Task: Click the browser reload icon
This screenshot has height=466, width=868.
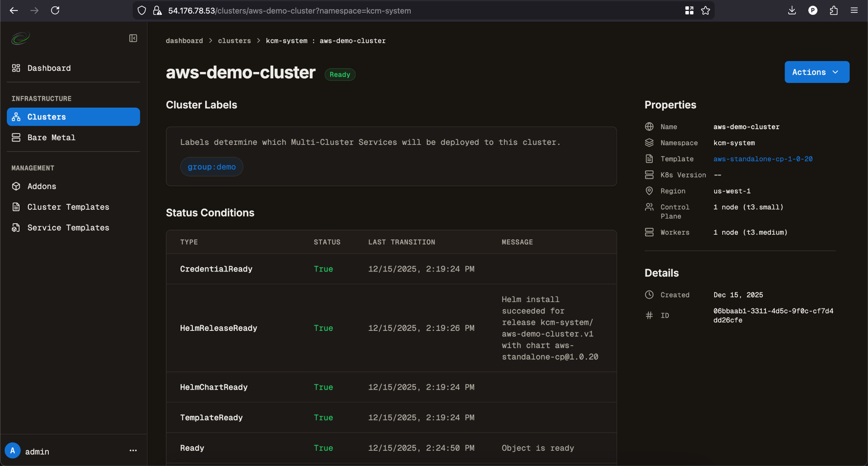Action: coord(55,11)
